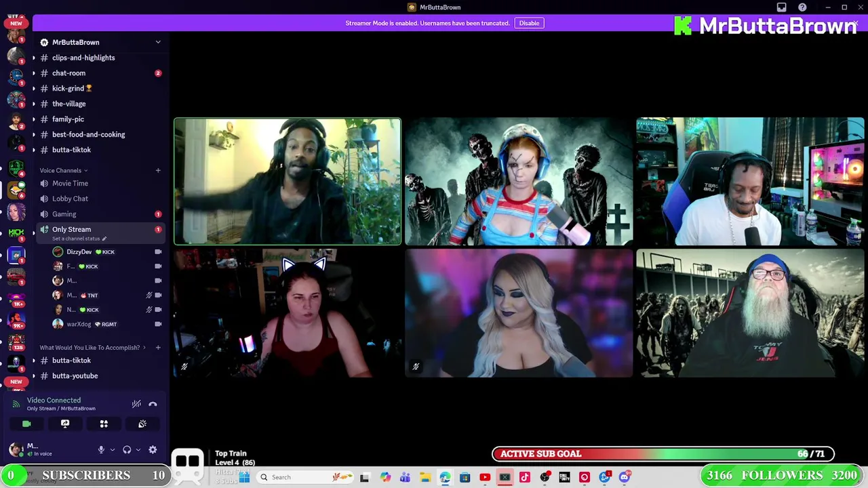Toggle the camera in the voice panel
The height and width of the screenshot is (488, 868).
pyautogui.click(x=26, y=424)
